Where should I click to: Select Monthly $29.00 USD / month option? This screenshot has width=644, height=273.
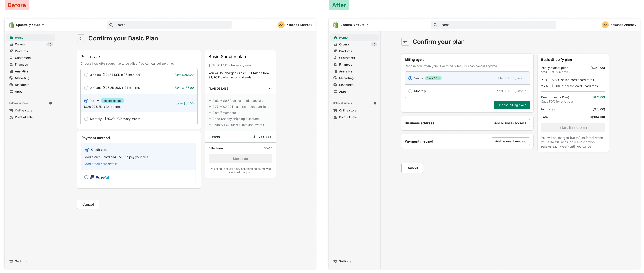click(410, 91)
